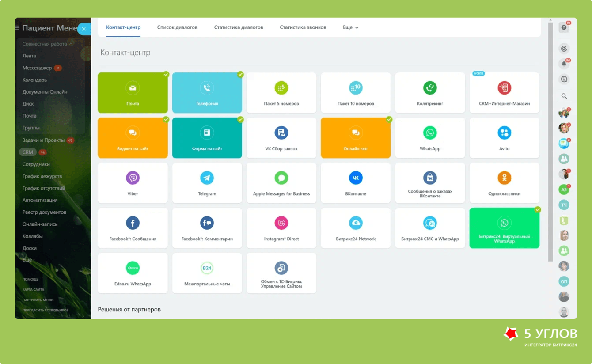
Task: Click the Пригласить сотрудников link
Action: [46, 310]
